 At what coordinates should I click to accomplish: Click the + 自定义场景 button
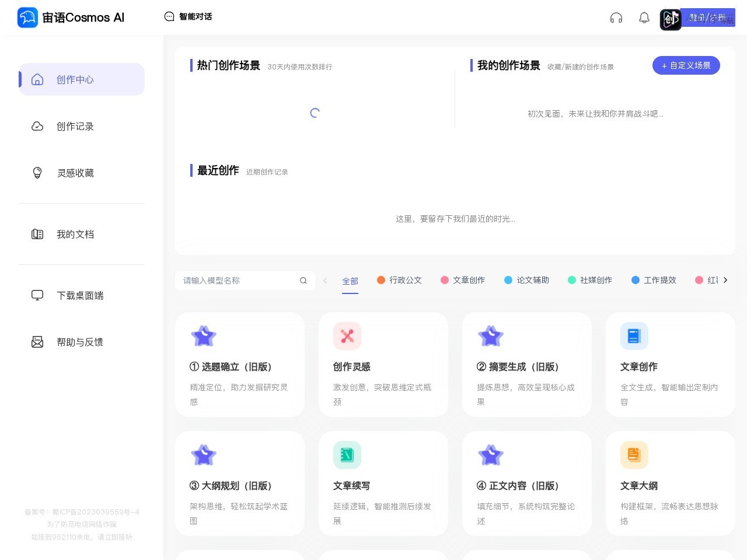pos(686,65)
